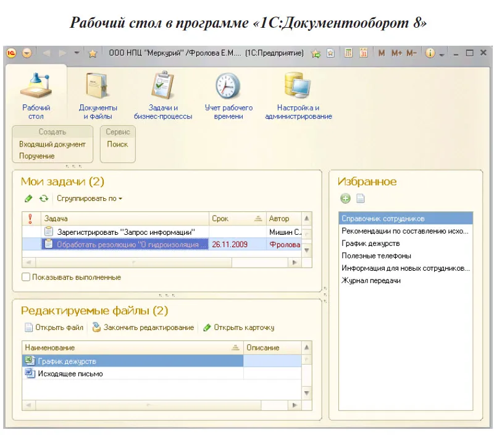Expand the navigation history dropdown arrow
Screen dimensions: 494x448
(x=77, y=53)
